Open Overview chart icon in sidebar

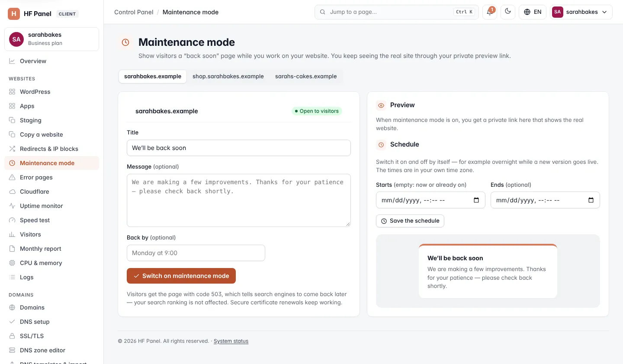click(x=12, y=61)
